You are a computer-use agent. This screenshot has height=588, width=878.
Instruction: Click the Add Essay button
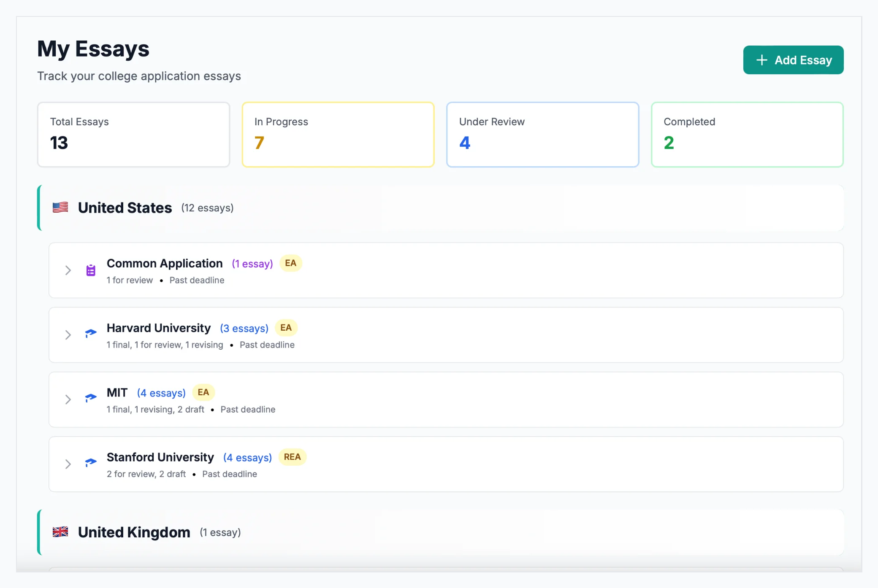pyautogui.click(x=793, y=59)
